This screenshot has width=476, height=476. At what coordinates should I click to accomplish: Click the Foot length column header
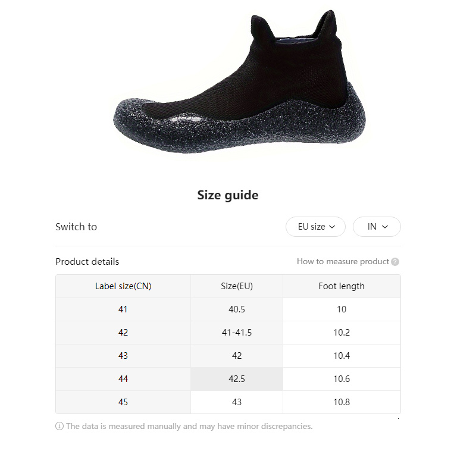tap(342, 286)
